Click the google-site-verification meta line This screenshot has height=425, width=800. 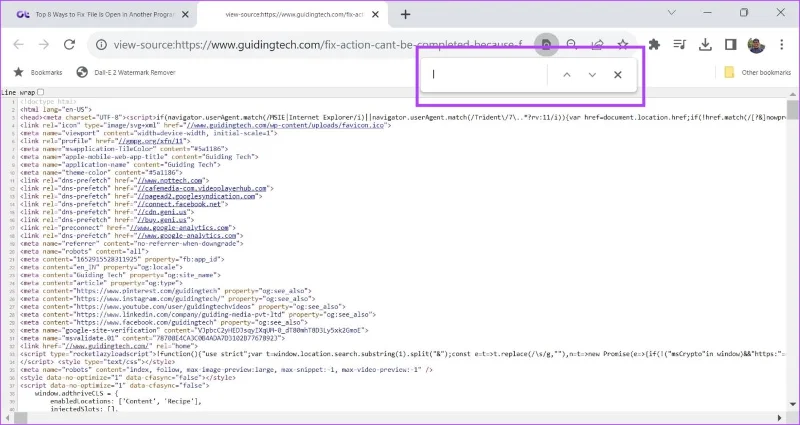point(193,330)
